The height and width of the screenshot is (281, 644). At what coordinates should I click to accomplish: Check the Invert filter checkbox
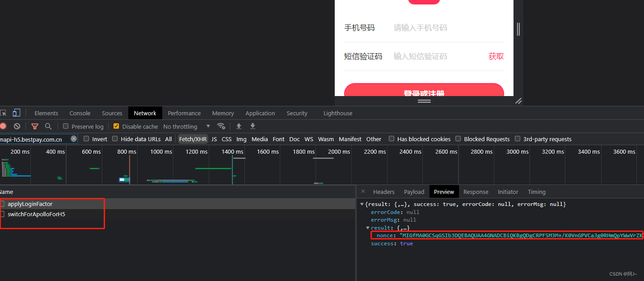[86, 139]
